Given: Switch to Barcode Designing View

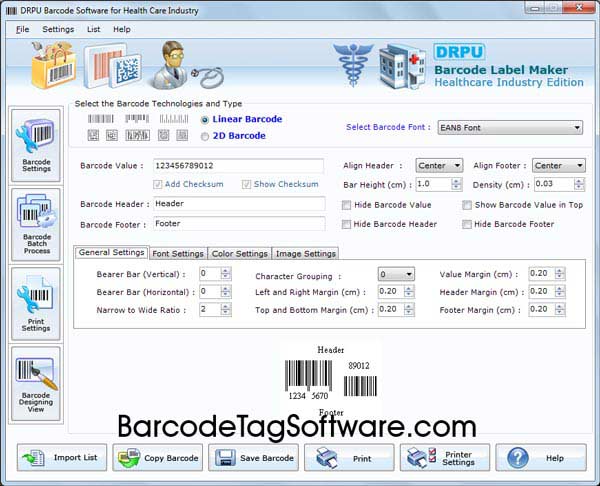Looking at the screenshot, I should pos(36,384).
